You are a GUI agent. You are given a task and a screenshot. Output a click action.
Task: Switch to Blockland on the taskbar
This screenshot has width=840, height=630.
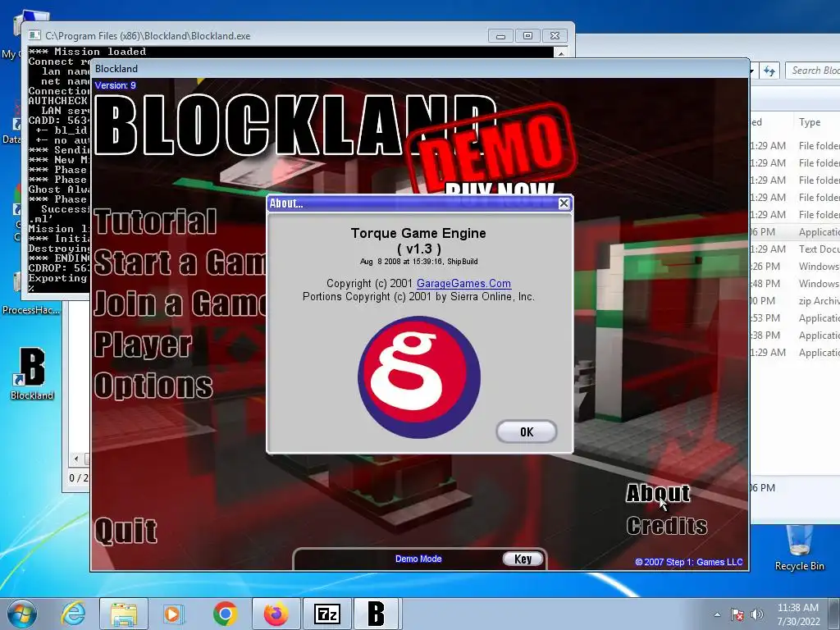[377, 614]
